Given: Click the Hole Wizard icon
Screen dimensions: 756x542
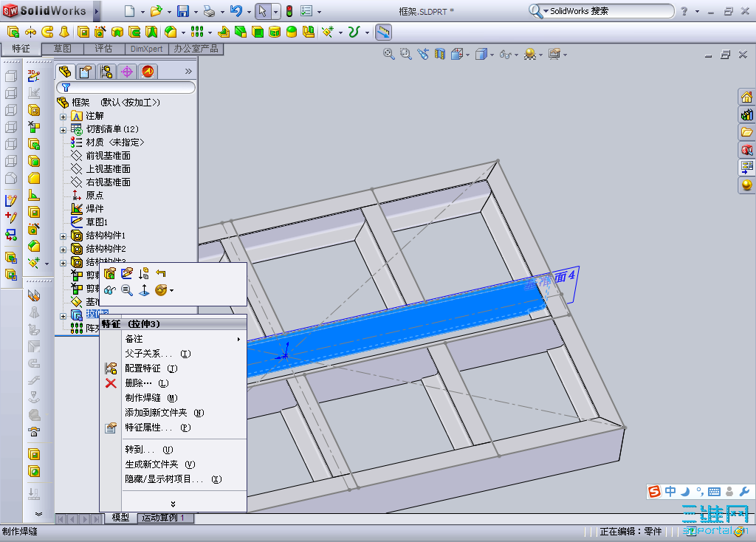Looking at the screenshot, I should point(100,32).
